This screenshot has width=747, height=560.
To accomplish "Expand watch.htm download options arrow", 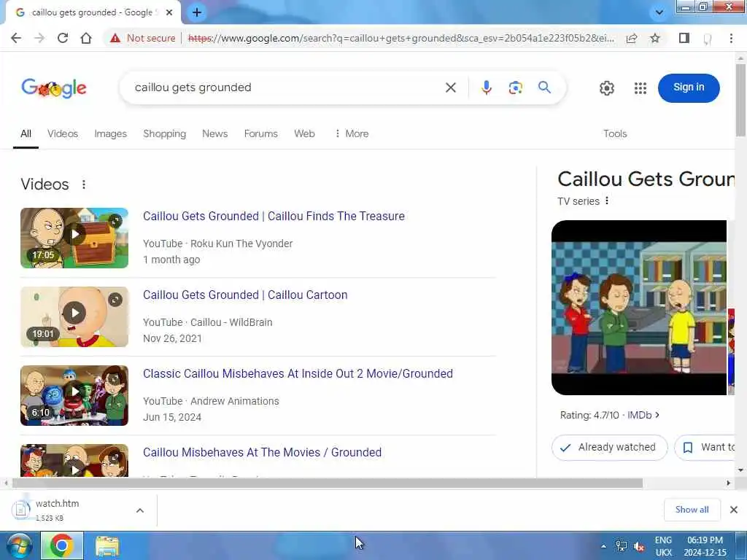I will [x=140, y=510].
